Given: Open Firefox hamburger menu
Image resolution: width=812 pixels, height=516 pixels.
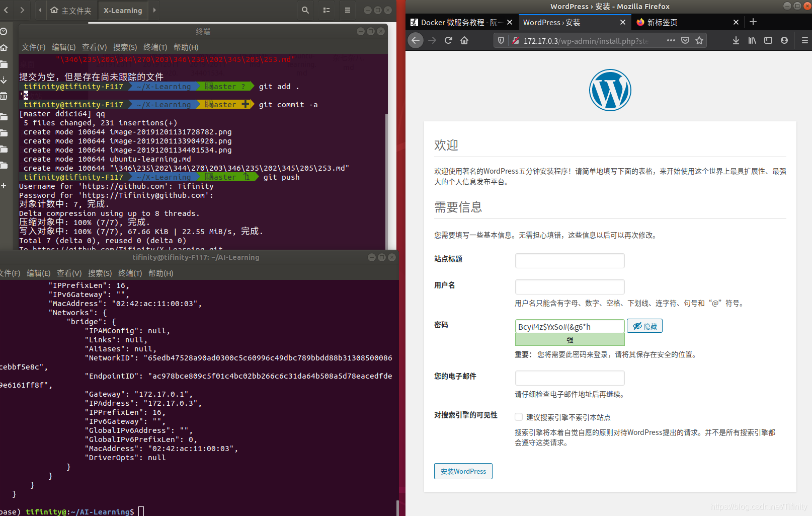Looking at the screenshot, I should pyautogui.click(x=804, y=40).
